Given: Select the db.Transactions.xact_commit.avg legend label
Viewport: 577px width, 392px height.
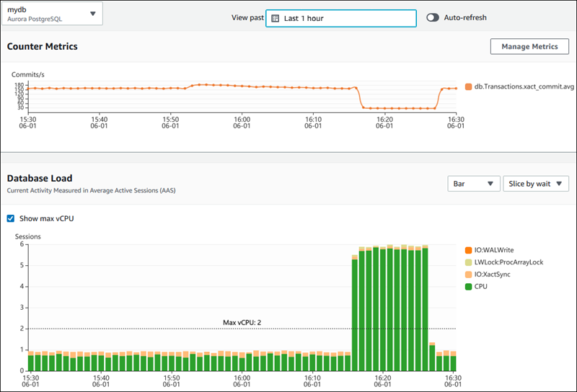Looking at the screenshot, I should pyautogui.click(x=519, y=87).
